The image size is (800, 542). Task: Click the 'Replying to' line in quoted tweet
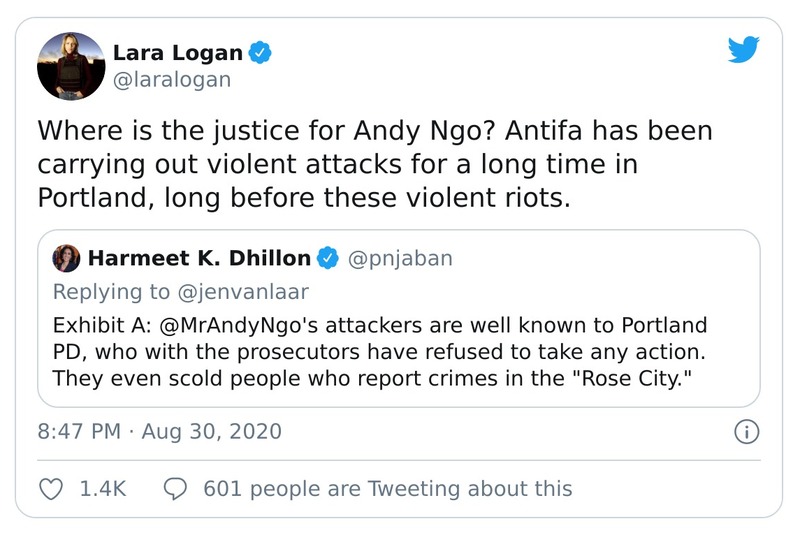180,292
